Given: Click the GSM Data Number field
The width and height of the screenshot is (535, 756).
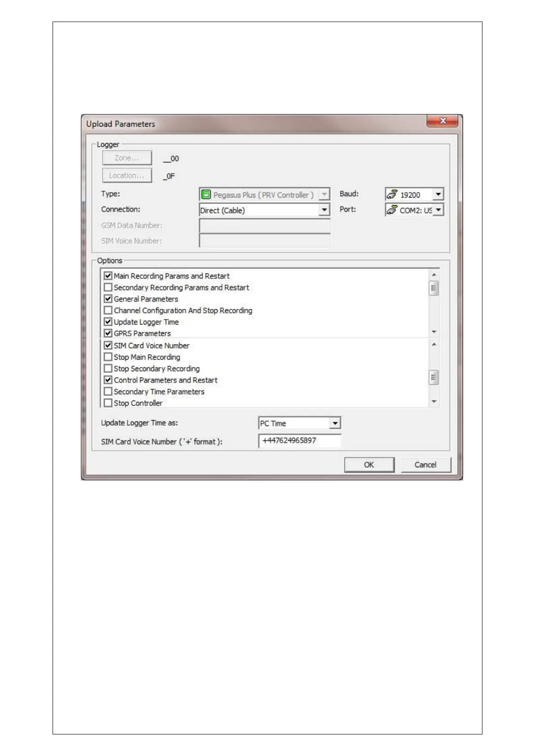Looking at the screenshot, I should coord(265,225).
